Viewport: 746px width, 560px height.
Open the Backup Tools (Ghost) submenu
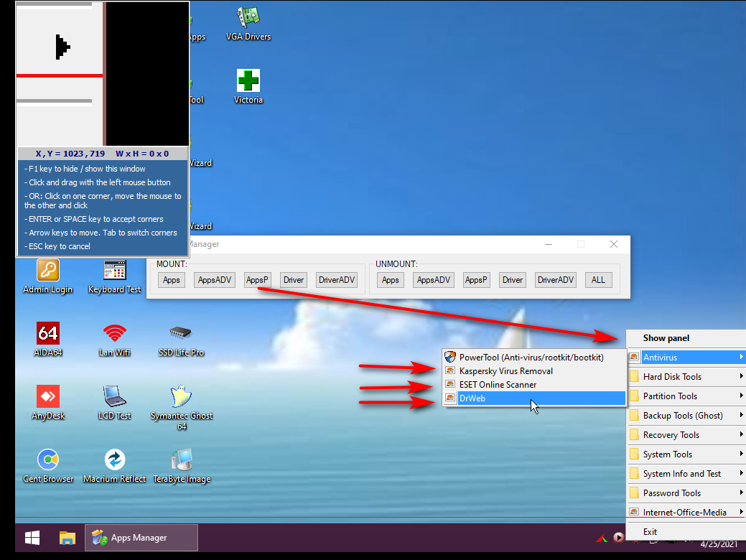pos(686,416)
